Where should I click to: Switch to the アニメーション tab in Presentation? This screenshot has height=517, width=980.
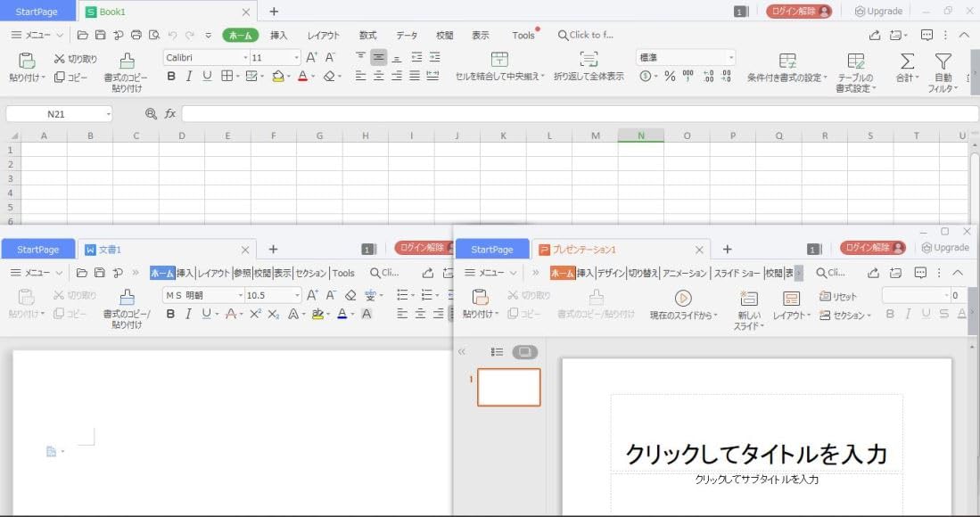point(685,273)
